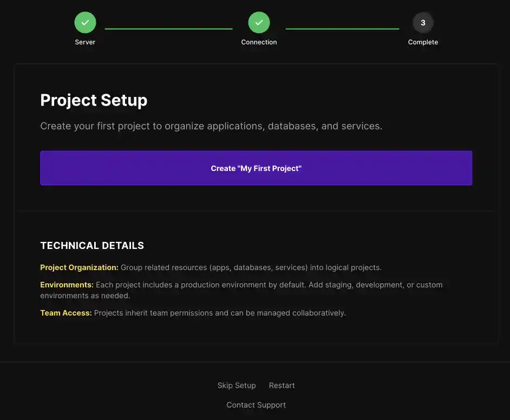Screen dimensions: 510x420
Task: Open the Complete step via its label
Action: point(423,42)
